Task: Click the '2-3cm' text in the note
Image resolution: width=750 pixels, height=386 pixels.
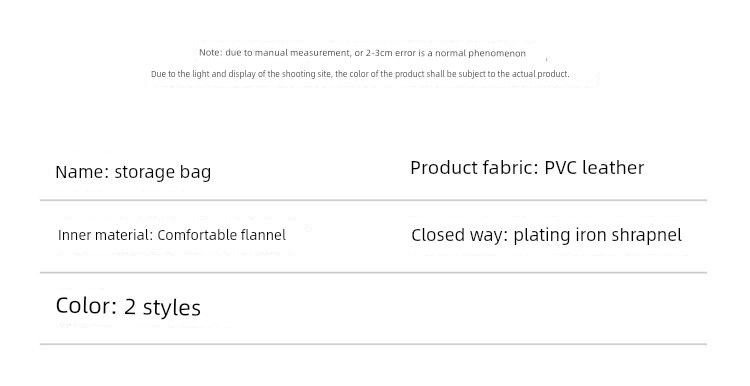Action: [379, 53]
